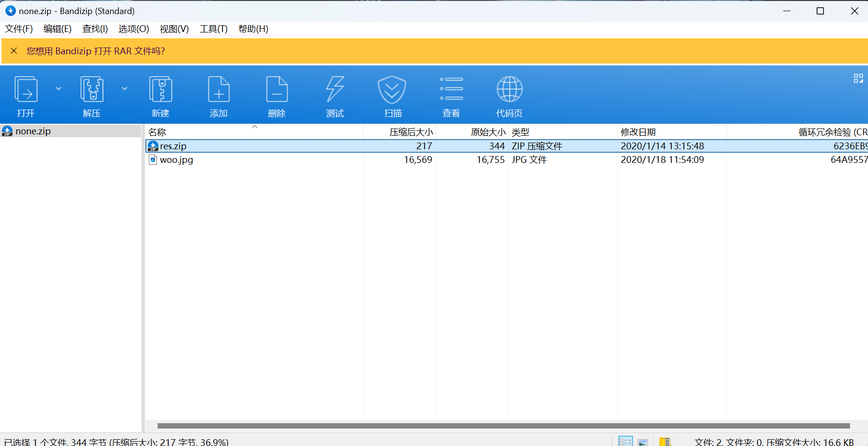
Task: Click the 6236EB9 CRC value
Action: pyautogui.click(x=851, y=146)
